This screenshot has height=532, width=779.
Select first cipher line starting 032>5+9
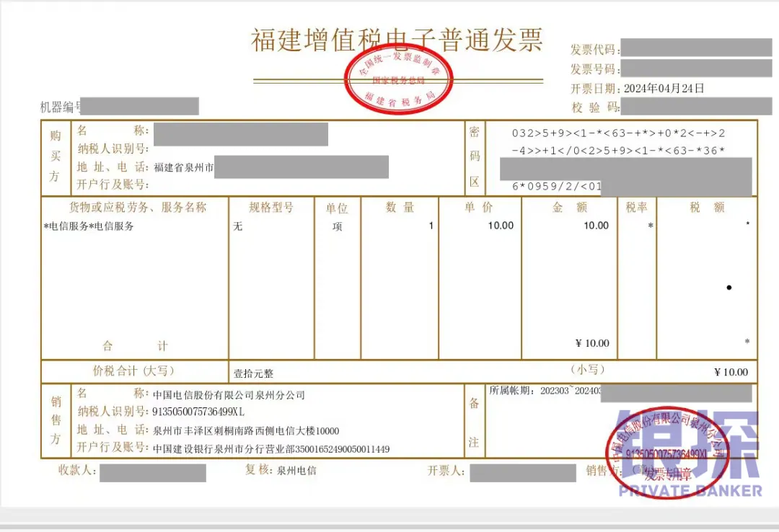coord(619,133)
